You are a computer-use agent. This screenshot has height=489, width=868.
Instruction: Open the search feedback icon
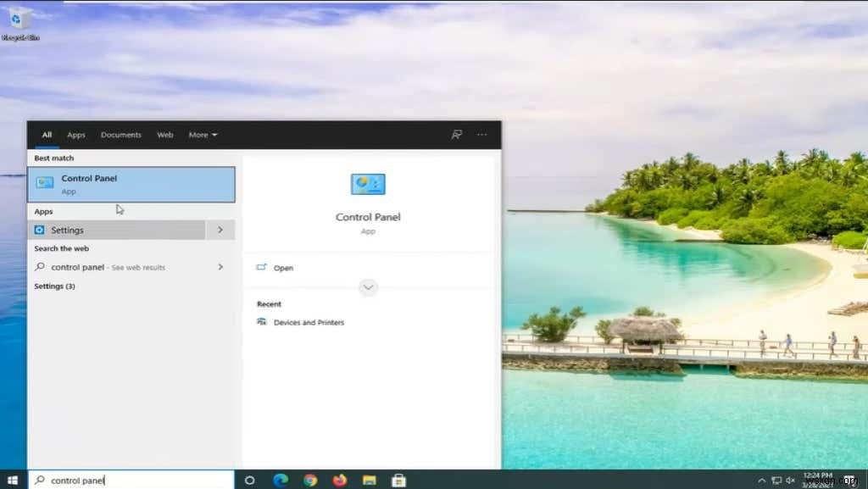click(456, 135)
